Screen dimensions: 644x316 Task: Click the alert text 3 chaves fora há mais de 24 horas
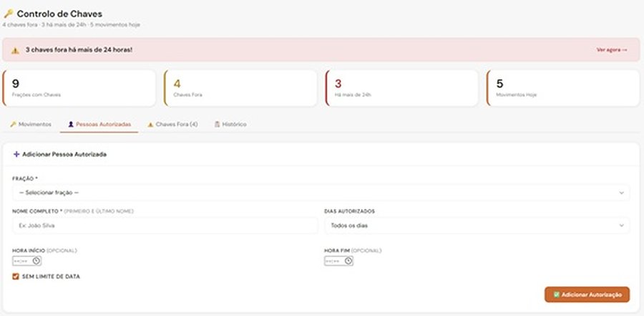click(x=79, y=49)
